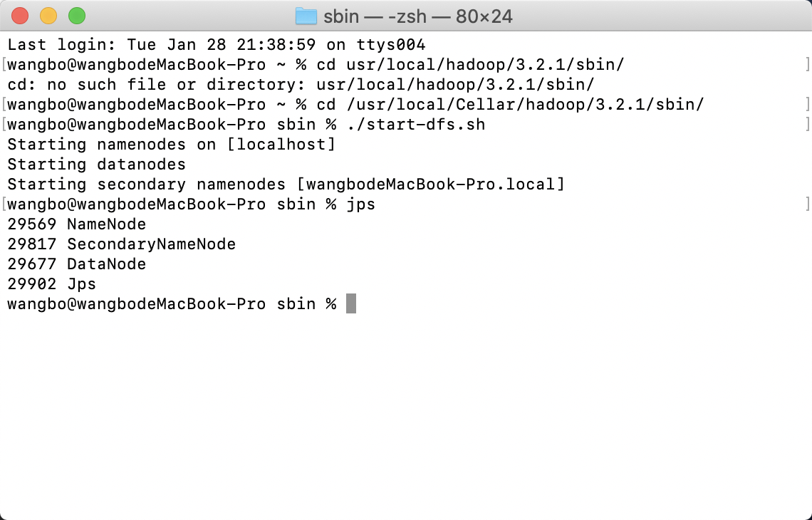Click the empty terminal area below the output
The image size is (812, 520).
coord(406,413)
